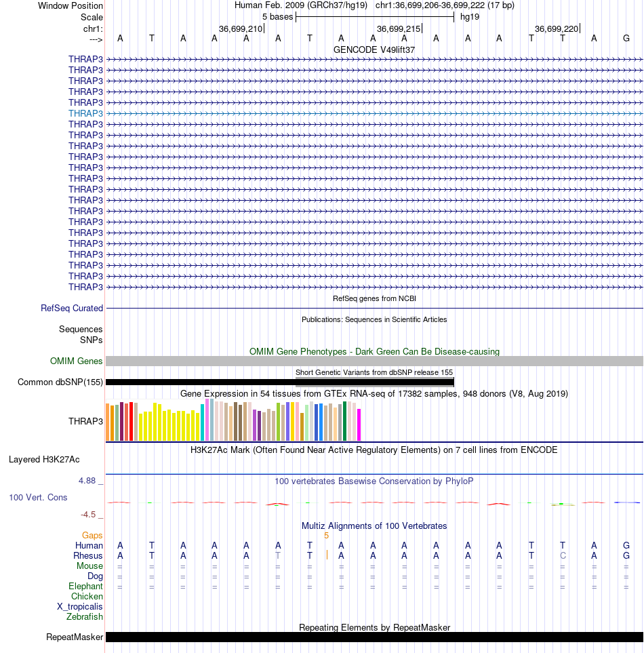Click the 36,699,210 ruler position
The height and width of the screenshot is (653, 644).
[241, 28]
